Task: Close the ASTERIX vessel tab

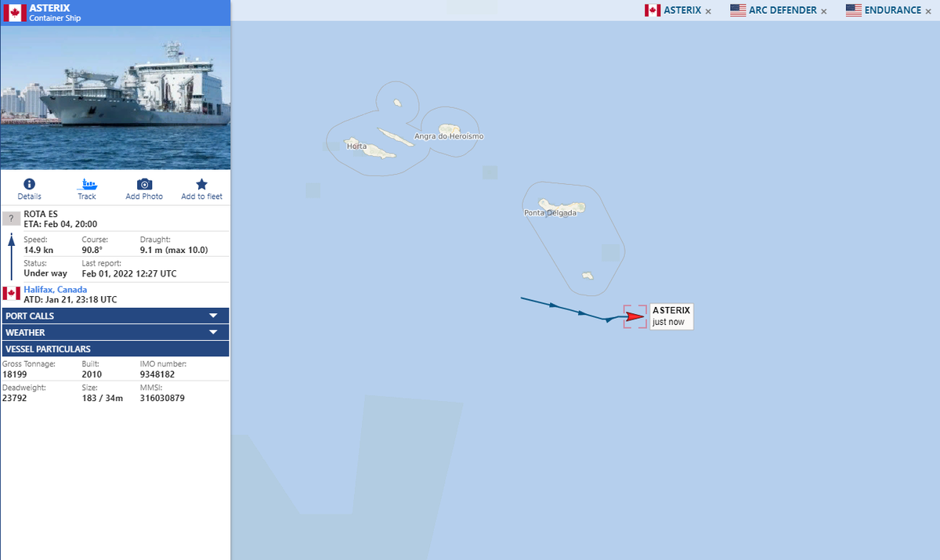Action: 708,11
